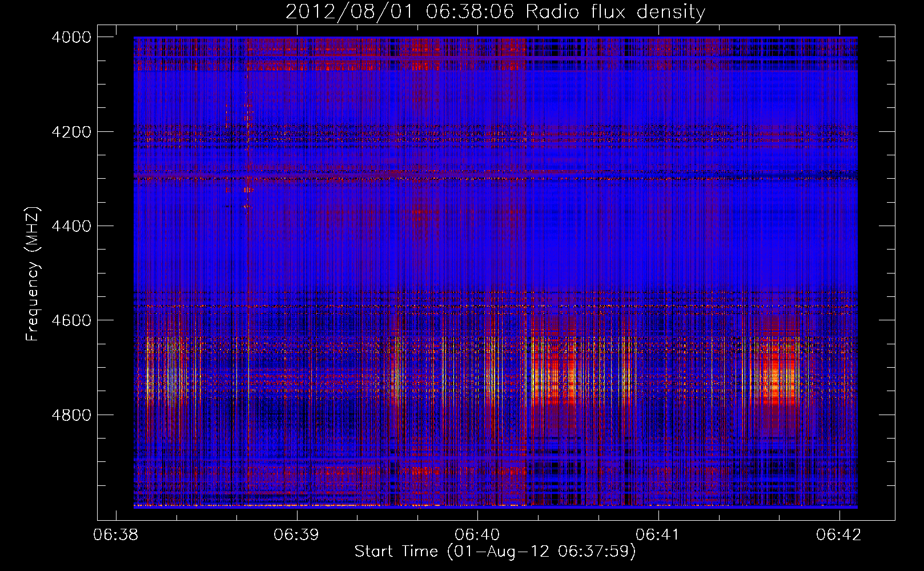Click the 06:38 time tick label

click(x=116, y=535)
